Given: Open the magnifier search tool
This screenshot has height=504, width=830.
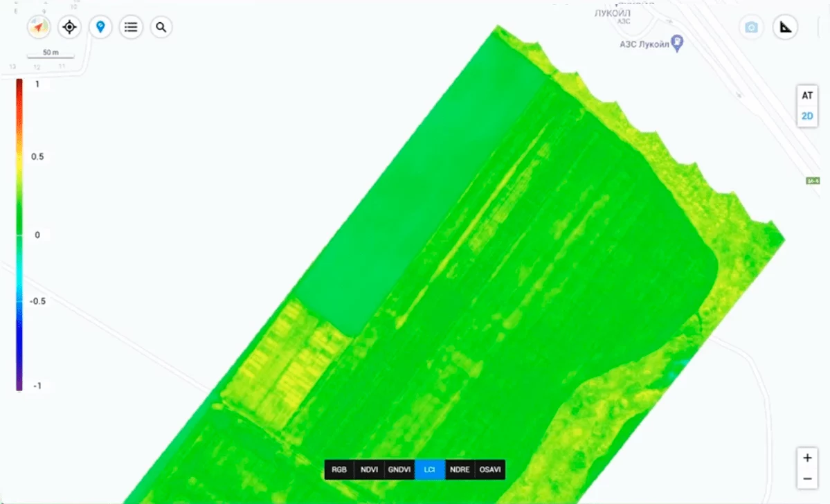Looking at the screenshot, I should (x=161, y=27).
